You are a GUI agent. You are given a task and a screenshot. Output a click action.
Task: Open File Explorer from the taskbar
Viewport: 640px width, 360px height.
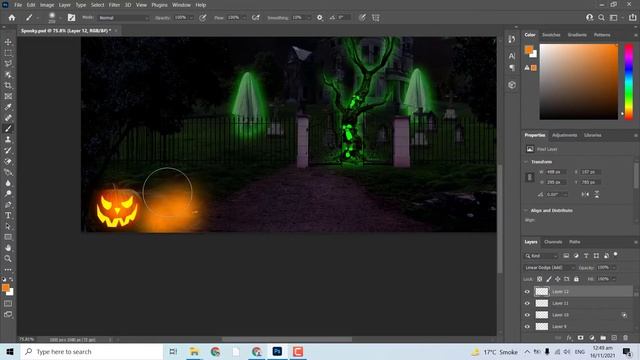[194, 351]
